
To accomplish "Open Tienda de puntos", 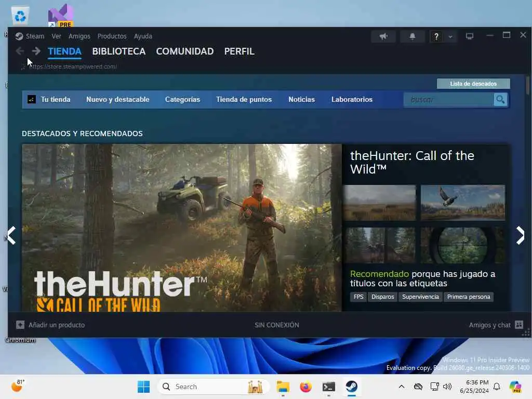I will [x=244, y=99].
